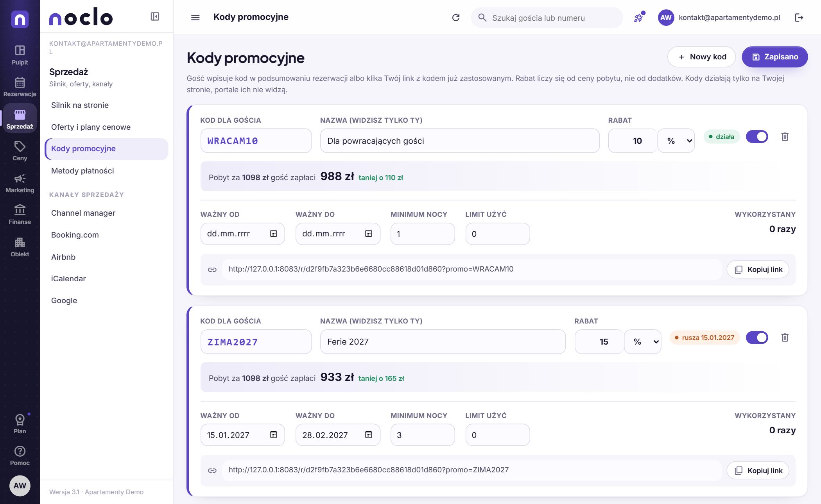The width and height of the screenshot is (821, 504).
Task: Toggle off the ZIMA2027 code switch
Action: point(757,338)
